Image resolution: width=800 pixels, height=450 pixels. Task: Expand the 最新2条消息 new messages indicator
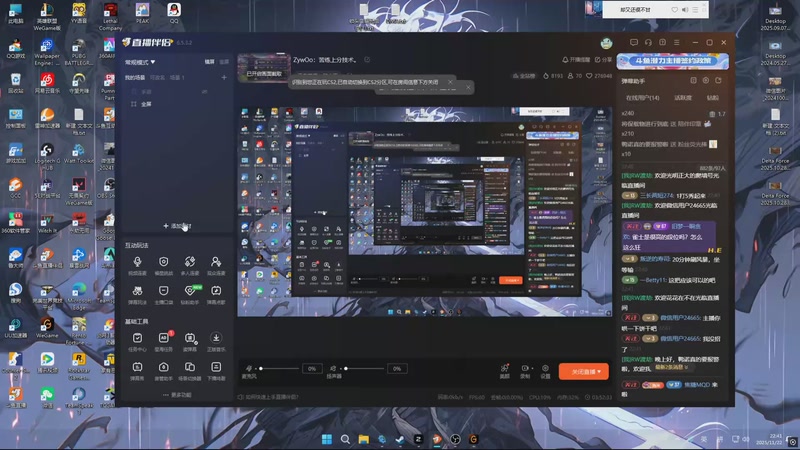click(x=671, y=367)
